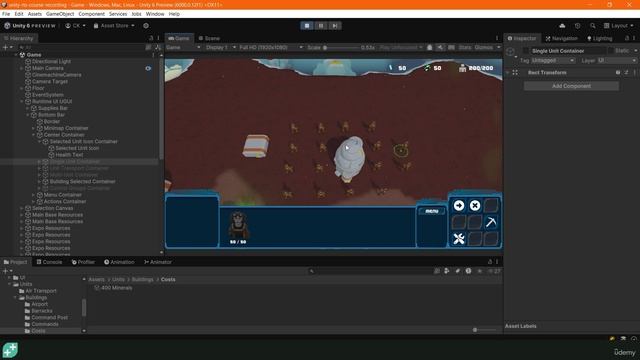Switch to the Scene tab
Image resolution: width=640 pixels, height=360 pixels.
pyautogui.click(x=209, y=38)
